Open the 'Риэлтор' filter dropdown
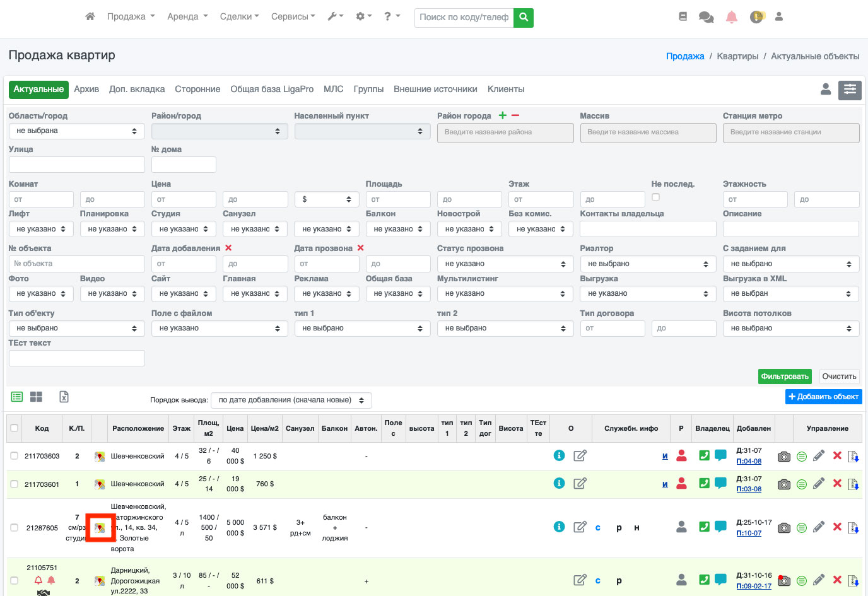 tap(648, 264)
